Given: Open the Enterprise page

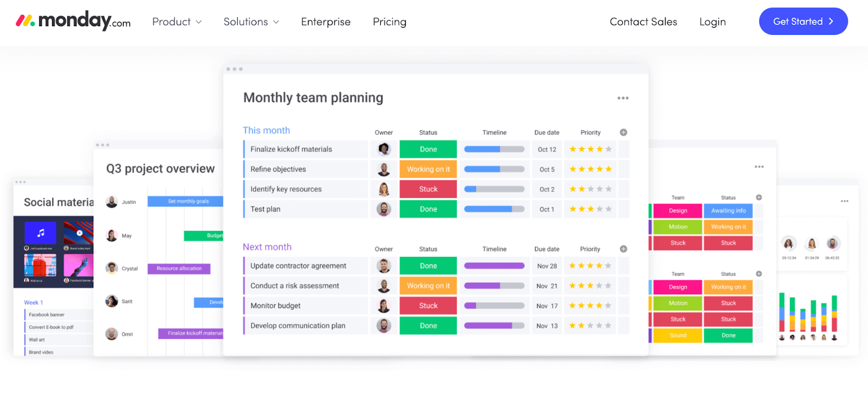Looking at the screenshot, I should 325,22.
